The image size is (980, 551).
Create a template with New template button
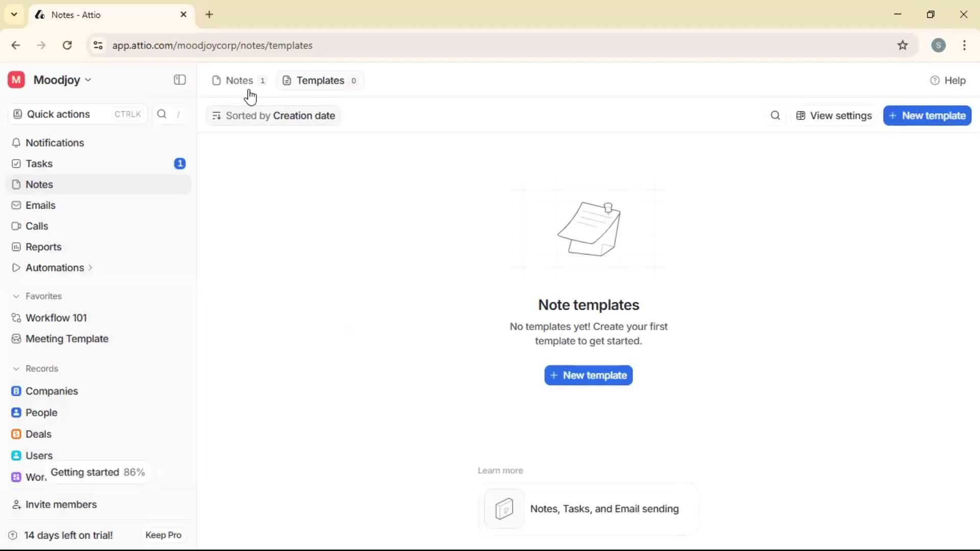(x=588, y=375)
